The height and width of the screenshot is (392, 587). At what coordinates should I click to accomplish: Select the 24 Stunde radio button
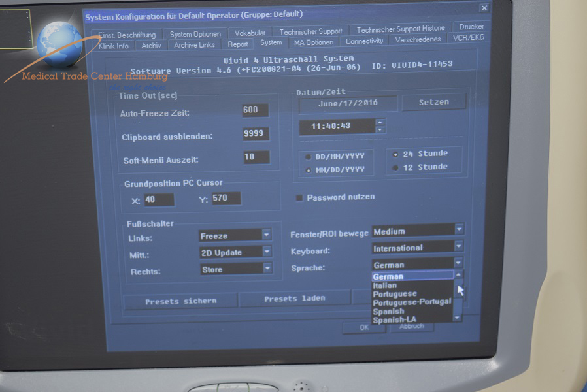click(x=396, y=154)
